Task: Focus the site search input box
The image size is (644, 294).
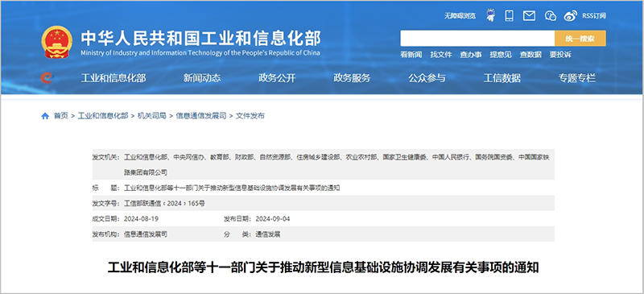Action: tap(477, 38)
